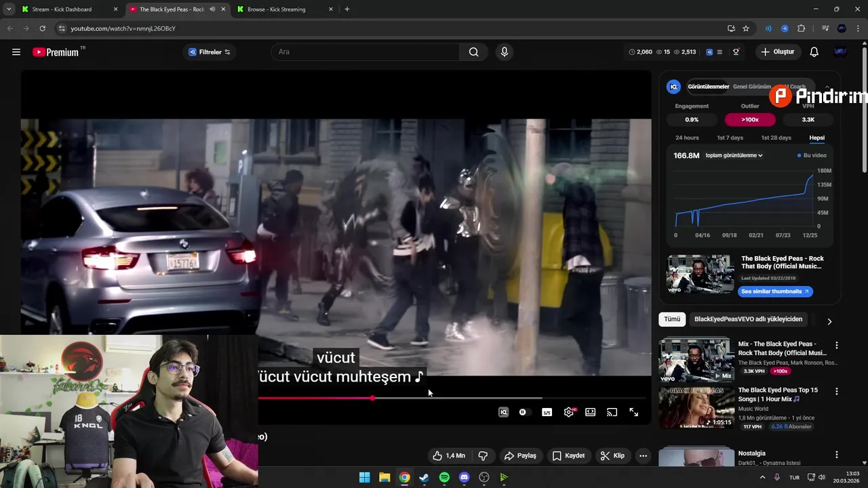Open Windows Start menu

click(365, 477)
